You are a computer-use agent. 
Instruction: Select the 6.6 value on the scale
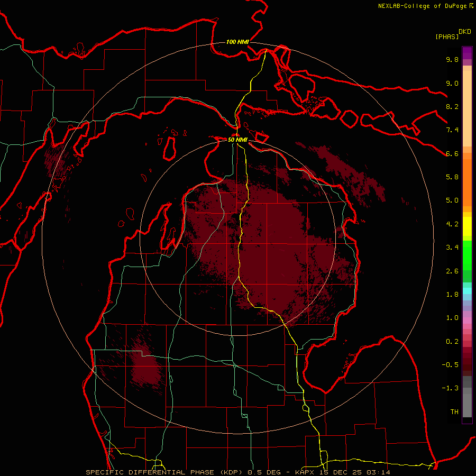click(452, 153)
